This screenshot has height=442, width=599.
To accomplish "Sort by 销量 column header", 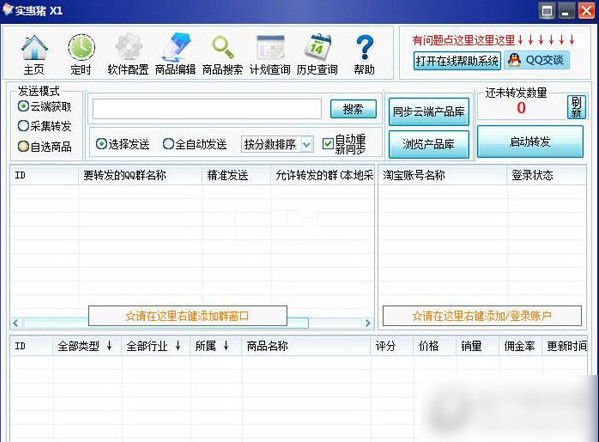I will click(x=478, y=346).
